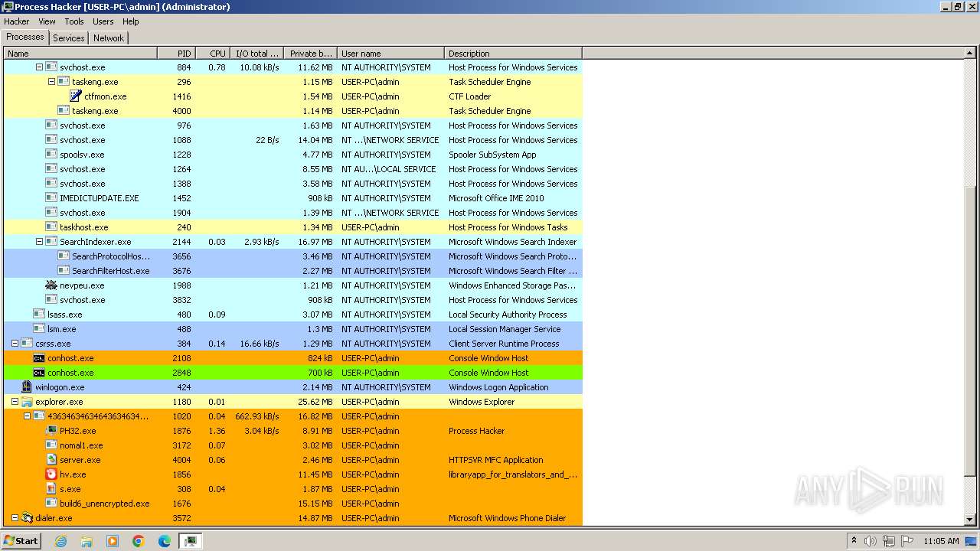Click the icon of conhost.exe PID 2848
Image resolution: width=980 pixels, height=551 pixels.
click(x=39, y=373)
